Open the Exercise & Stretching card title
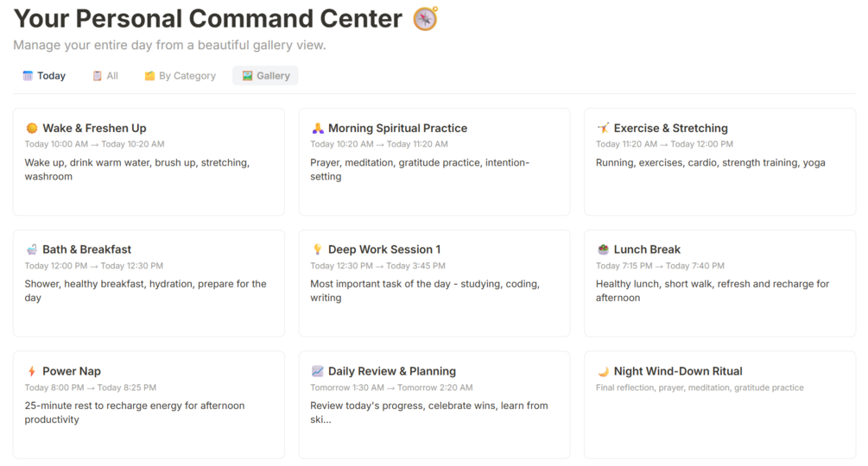This screenshot has width=868, height=466. 670,129
